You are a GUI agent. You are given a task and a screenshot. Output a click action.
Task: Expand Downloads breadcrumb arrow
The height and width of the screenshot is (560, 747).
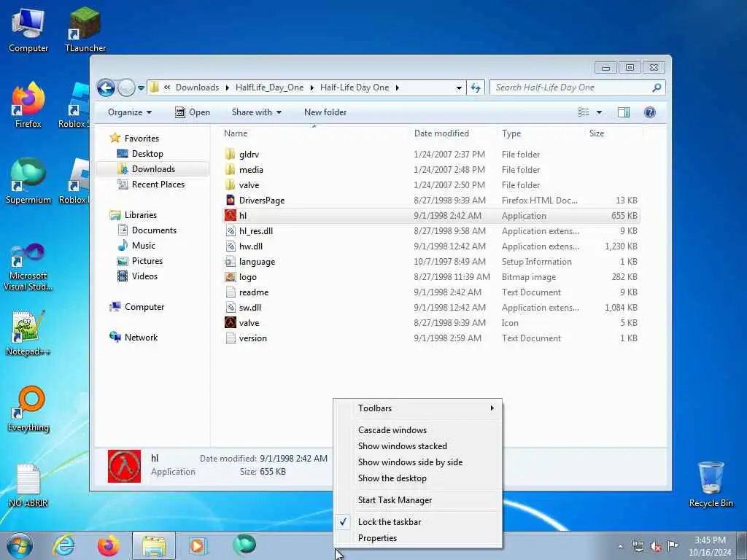[x=228, y=87]
